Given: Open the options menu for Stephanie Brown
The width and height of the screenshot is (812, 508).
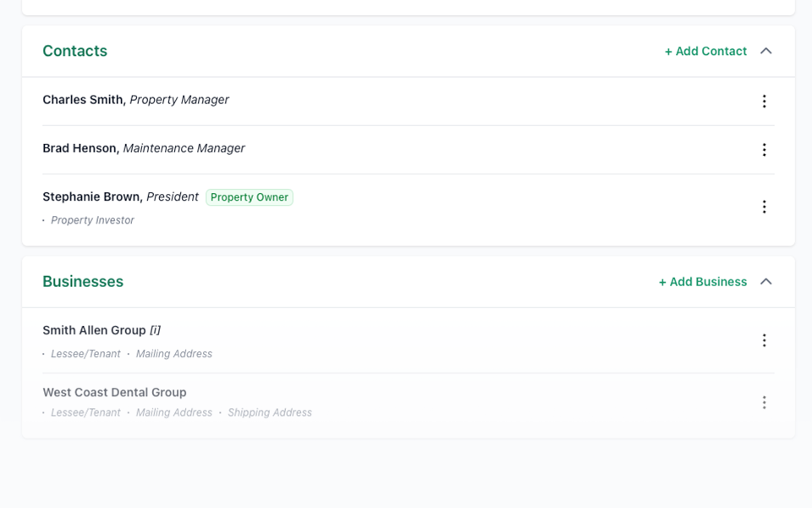Looking at the screenshot, I should click(764, 207).
